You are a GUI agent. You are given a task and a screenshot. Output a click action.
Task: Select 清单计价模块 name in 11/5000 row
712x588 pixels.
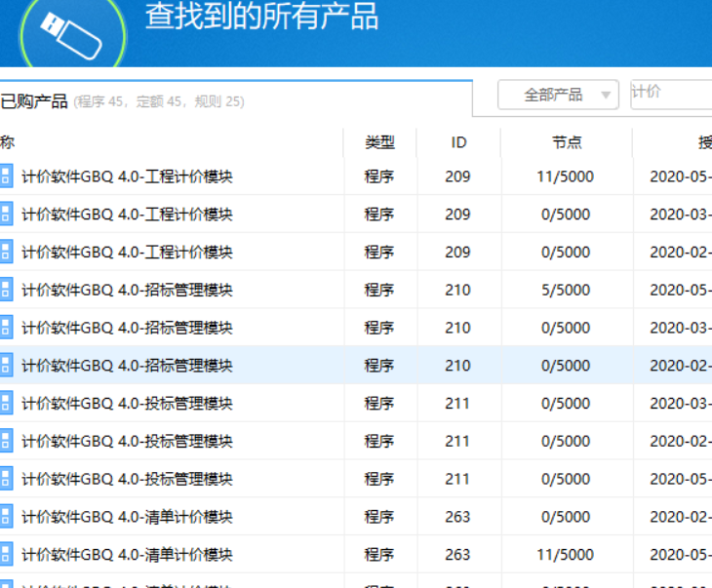coord(127,555)
